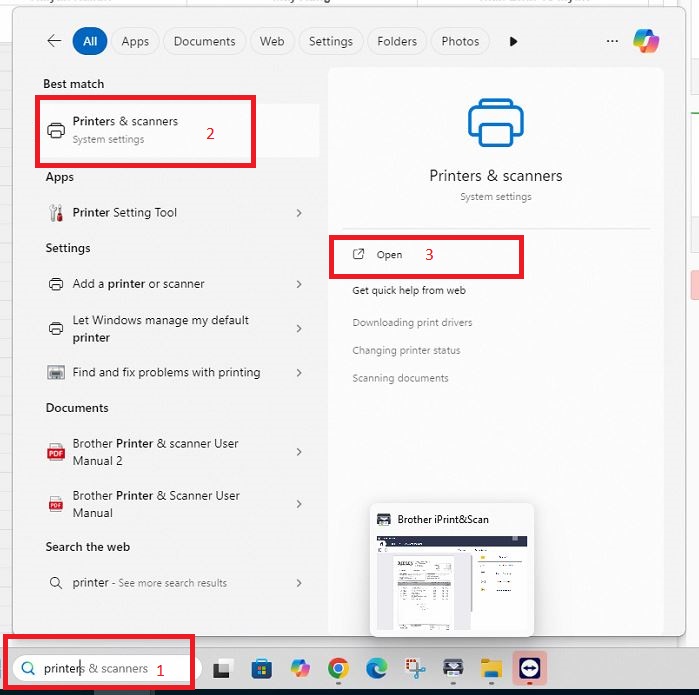Click the Printer Setting Tool wrench icon
The image size is (699, 695).
tap(56, 213)
